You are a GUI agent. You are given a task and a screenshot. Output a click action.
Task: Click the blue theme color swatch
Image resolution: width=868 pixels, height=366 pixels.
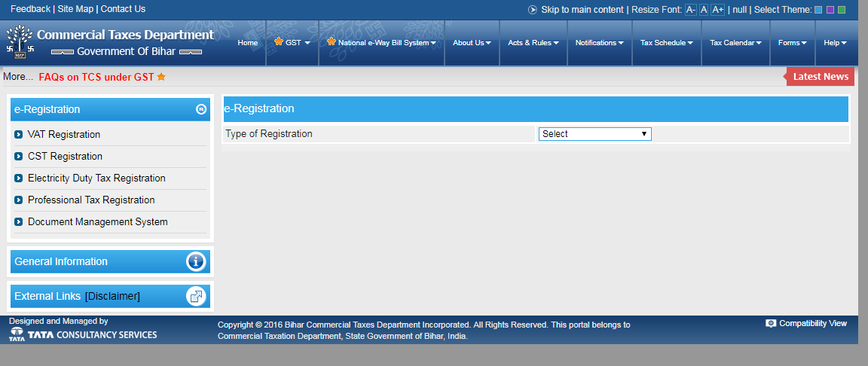818,9
